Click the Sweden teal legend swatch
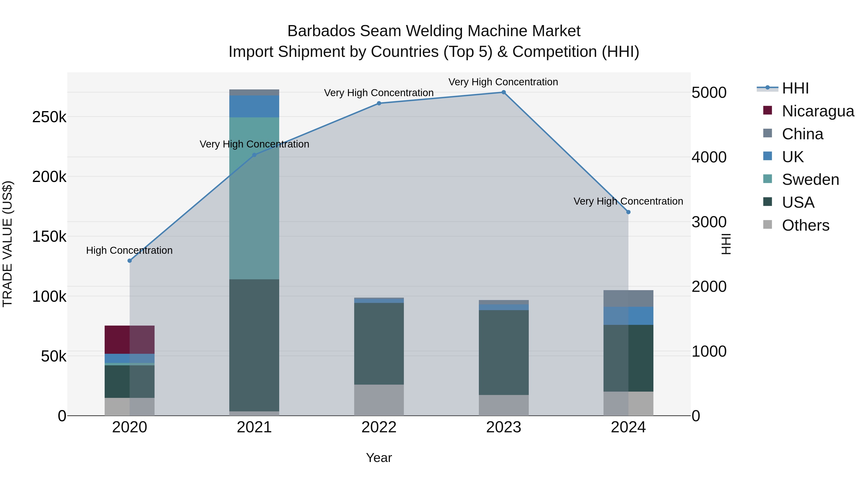 coord(768,179)
